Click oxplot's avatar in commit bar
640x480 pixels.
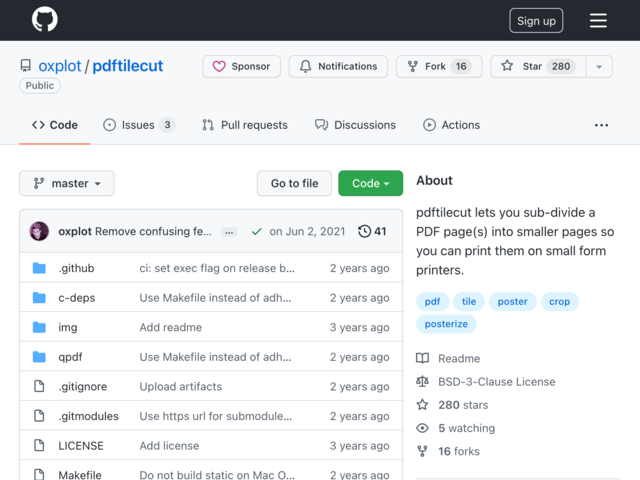click(39, 231)
